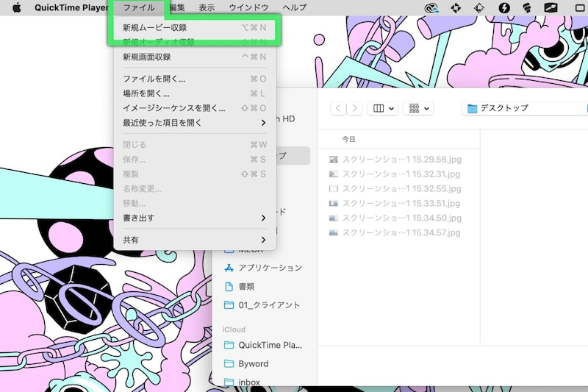Click the 移動… menu item
Viewport: 588px width, 392px height.
(x=194, y=203)
